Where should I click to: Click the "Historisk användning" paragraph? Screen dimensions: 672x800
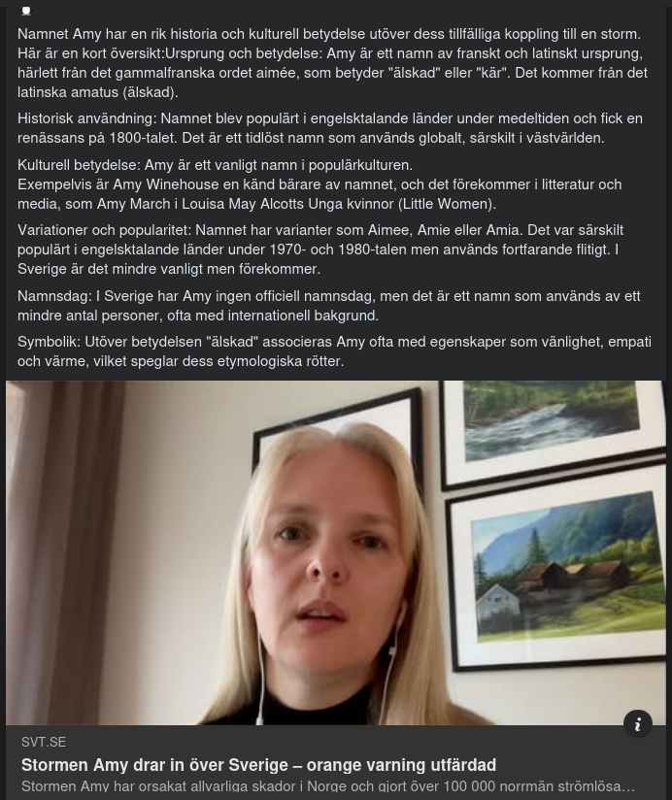tap(329, 128)
